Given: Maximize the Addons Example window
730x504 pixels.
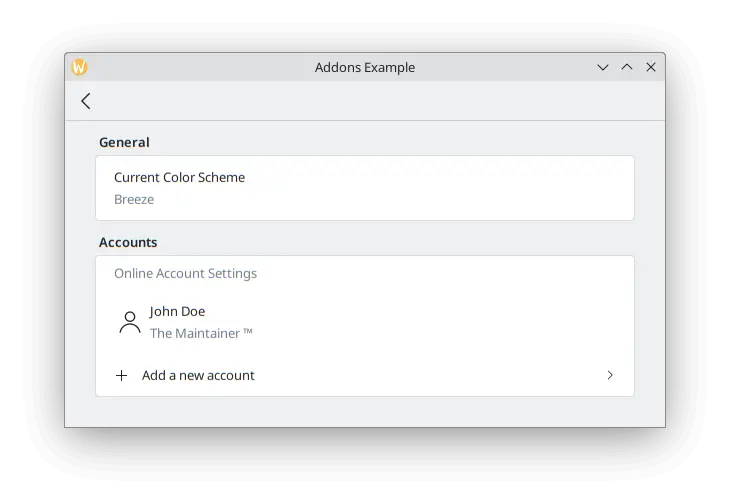Looking at the screenshot, I should [627, 67].
